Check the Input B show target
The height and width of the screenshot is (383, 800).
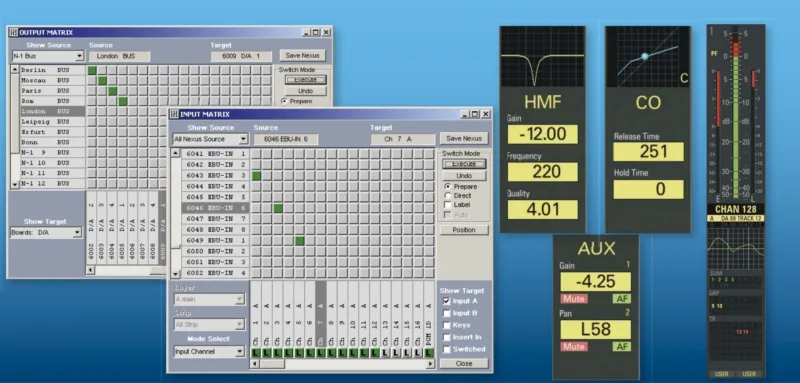(x=447, y=313)
